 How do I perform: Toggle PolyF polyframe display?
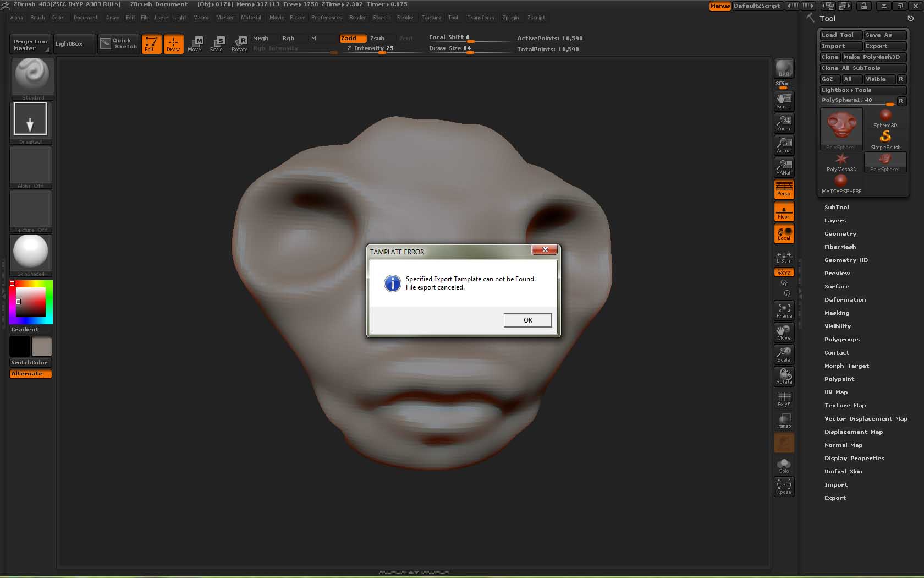point(784,399)
